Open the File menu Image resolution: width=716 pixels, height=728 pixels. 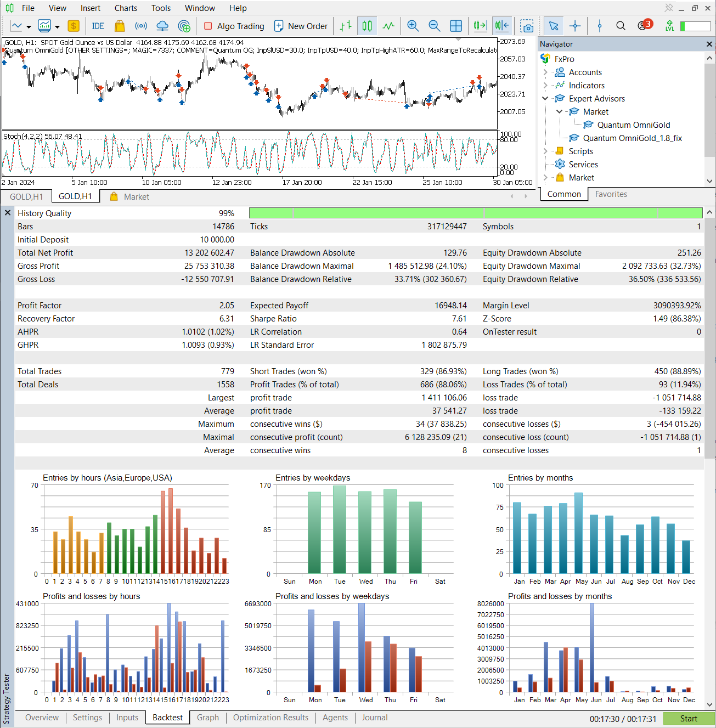tap(28, 8)
